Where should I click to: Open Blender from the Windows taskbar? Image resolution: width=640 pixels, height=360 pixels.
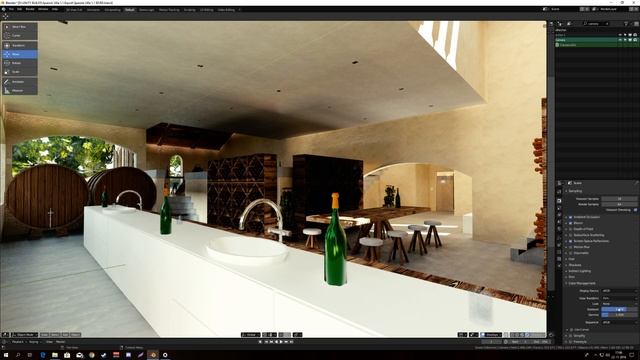[x=153, y=355]
